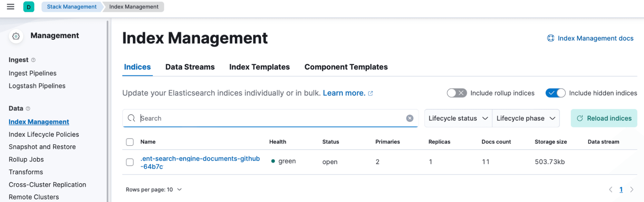Open the Lifecycle status dropdown
Screen dimensions: 644x202
coord(458,118)
